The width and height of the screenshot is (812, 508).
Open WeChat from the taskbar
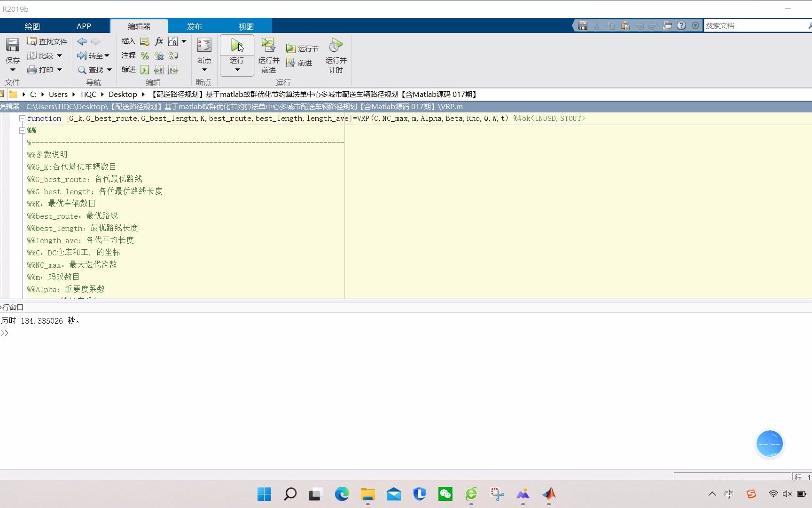[445, 494]
